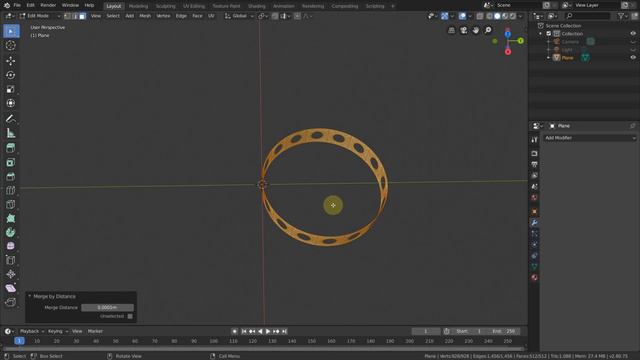640x360 pixels.
Task: Click the timeline scrollbar
Action: point(264,349)
